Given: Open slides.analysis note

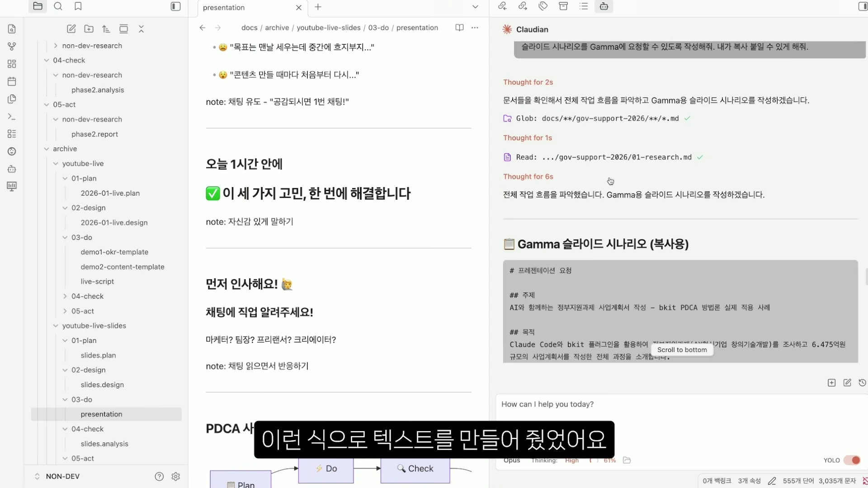Looking at the screenshot, I should (x=104, y=444).
